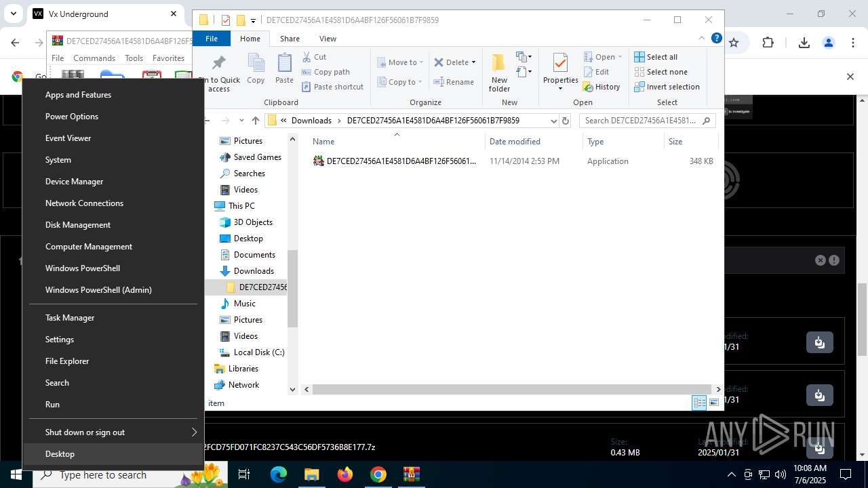This screenshot has width=868, height=488.
Task: Open file History
Action: pyautogui.click(x=601, y=87)
